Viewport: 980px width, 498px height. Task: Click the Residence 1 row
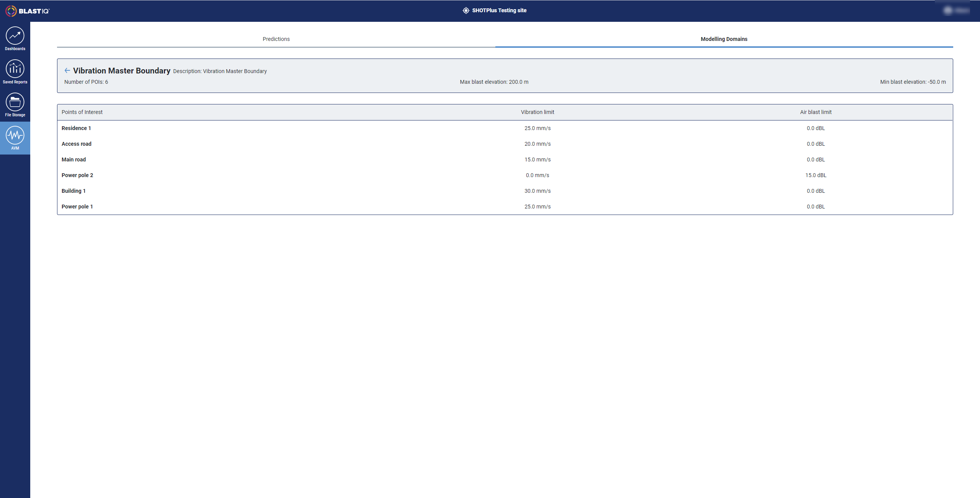[x=505, y=128]
